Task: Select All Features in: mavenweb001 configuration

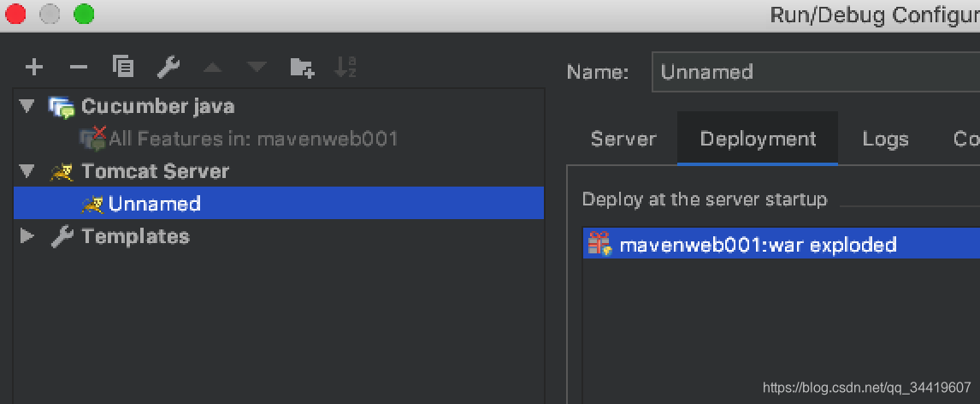Action: (253, 139)
